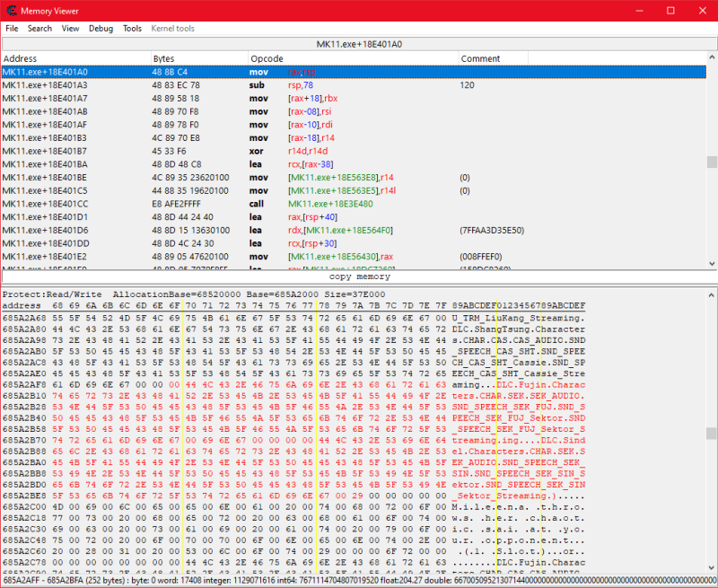Click the Cheat Engine icon in title bar
Viewport: 718px width, 588px height.
pyautogui.click(x=11, y=11)
